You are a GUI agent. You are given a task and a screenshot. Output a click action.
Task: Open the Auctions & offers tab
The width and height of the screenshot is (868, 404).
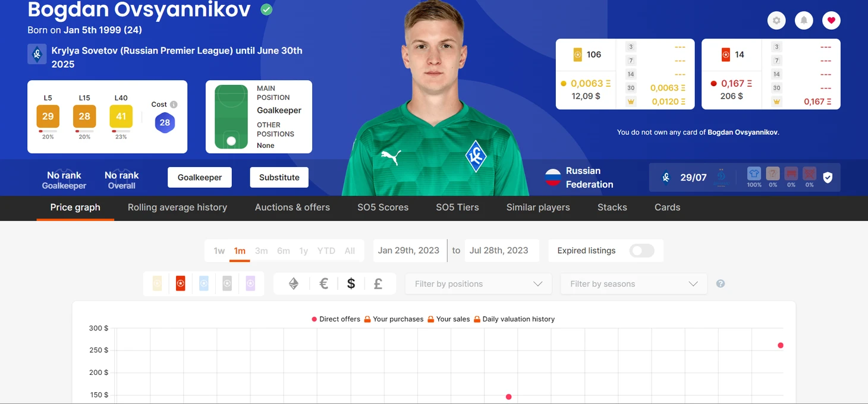click(293, 207)
